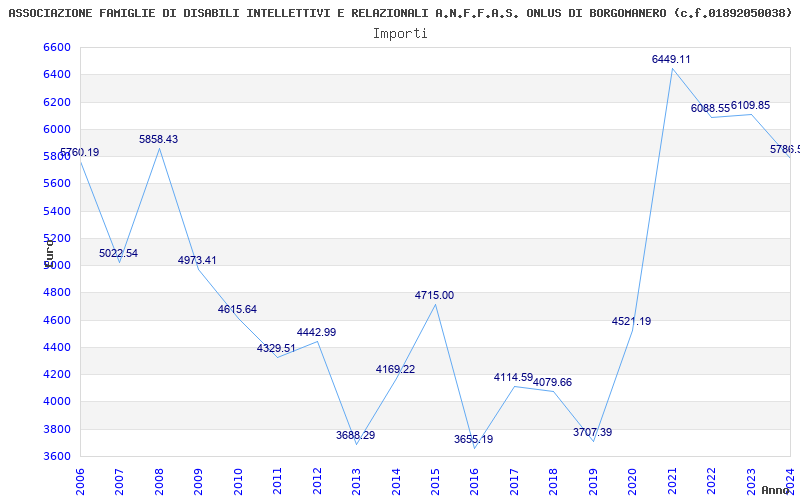
Task: Click the 3707.39 data label
Action: point(592,433)
